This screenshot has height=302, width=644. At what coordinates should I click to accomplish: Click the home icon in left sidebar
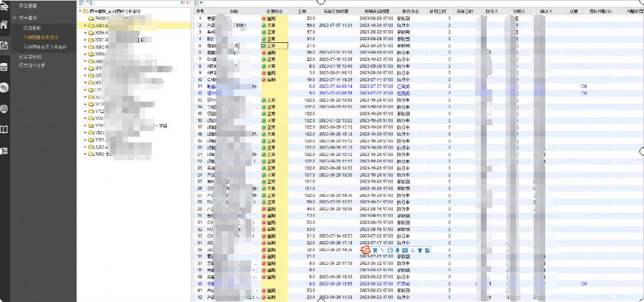(x=4, y=25)
